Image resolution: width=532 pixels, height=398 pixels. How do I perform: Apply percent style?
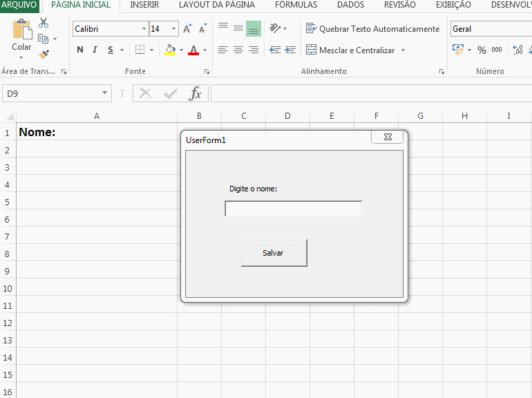coord(482,50)
